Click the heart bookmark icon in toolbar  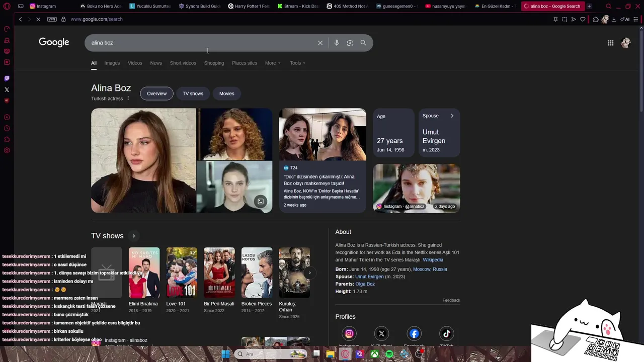click(583, 19)
